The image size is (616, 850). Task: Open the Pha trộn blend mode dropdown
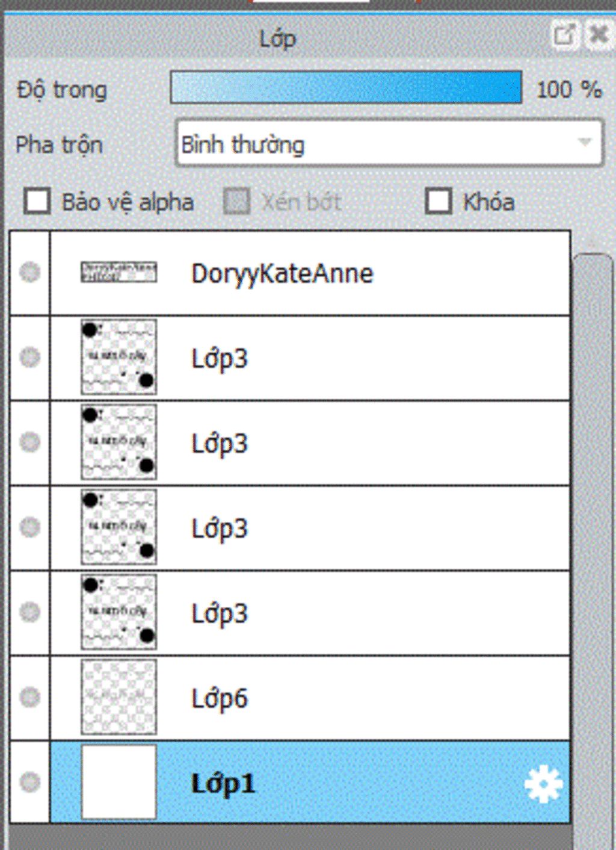pyautogui.click(x=388, y=143)
